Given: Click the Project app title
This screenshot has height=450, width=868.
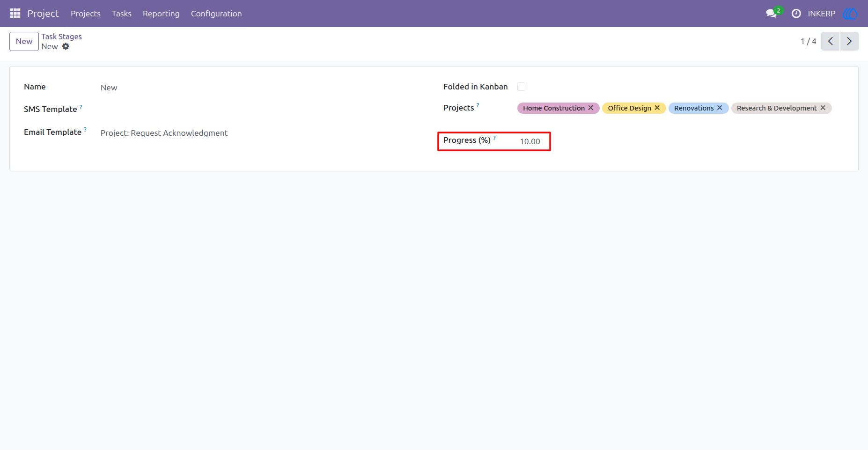Looking at the screenshot, I should pyautogui.click(x=43, y=14).
